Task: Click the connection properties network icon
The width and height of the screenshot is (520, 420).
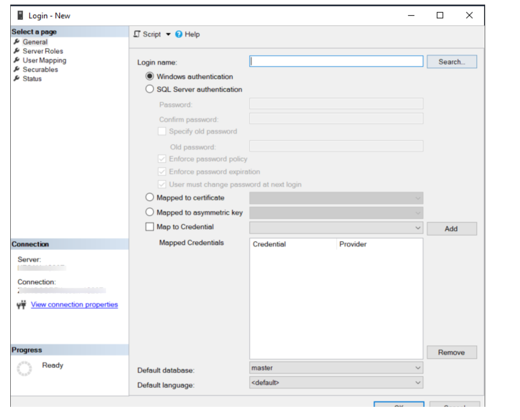Action: (x=21, y=305)
